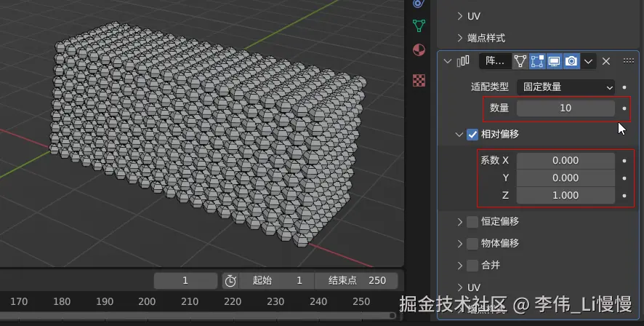Toggle array modifier on-cage vertex display
644x326 pixels.
pyautogui.click(x=520, y=61)
